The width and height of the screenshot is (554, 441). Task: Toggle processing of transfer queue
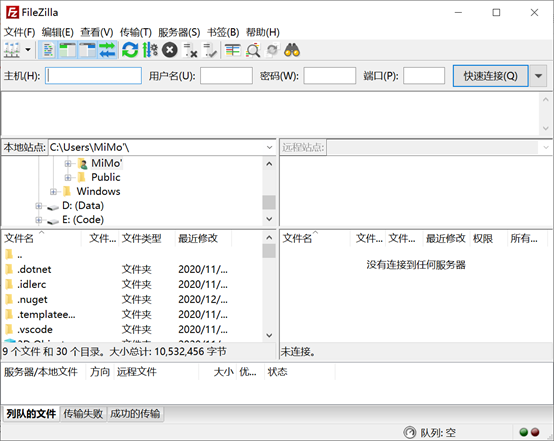pyautogui.click(x=150, y=50)
